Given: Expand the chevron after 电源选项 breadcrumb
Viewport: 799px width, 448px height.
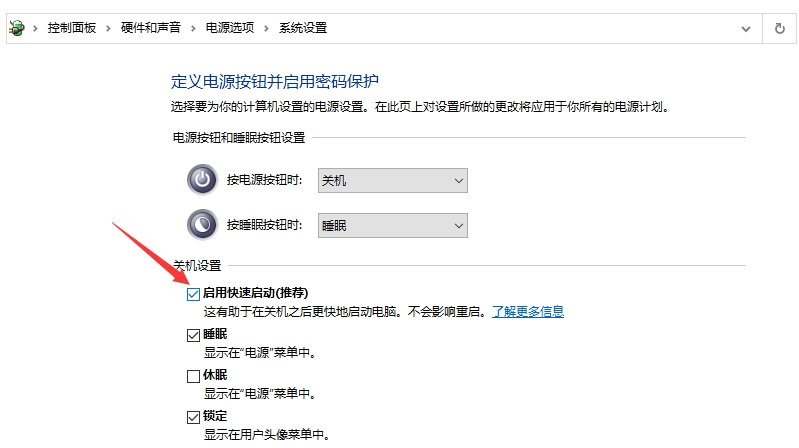Looking at the screenshot, I should click(267, 28).
